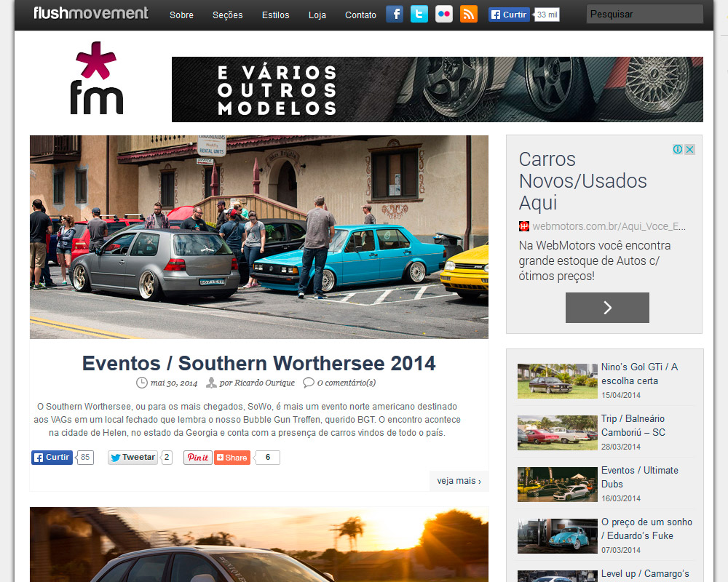Like the Southern Worthersee post with Curtir
The width and height of the screenshot is (728, 582).
coord(52,457)
